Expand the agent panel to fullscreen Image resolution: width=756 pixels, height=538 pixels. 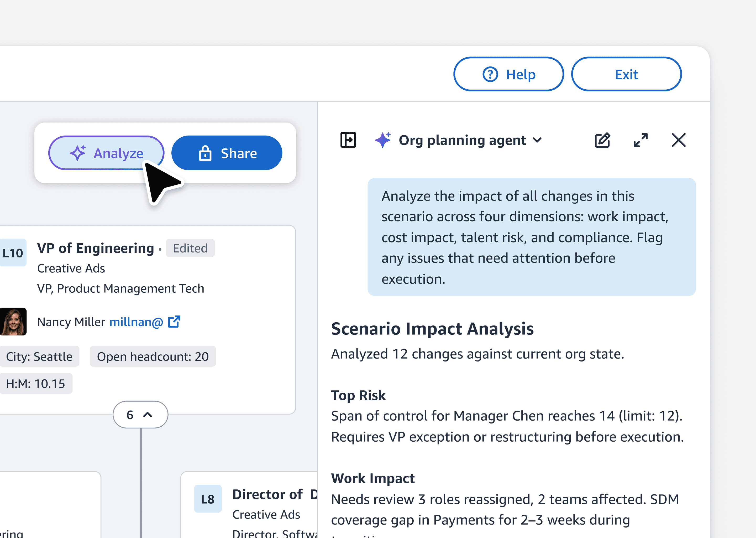point(640,140)
